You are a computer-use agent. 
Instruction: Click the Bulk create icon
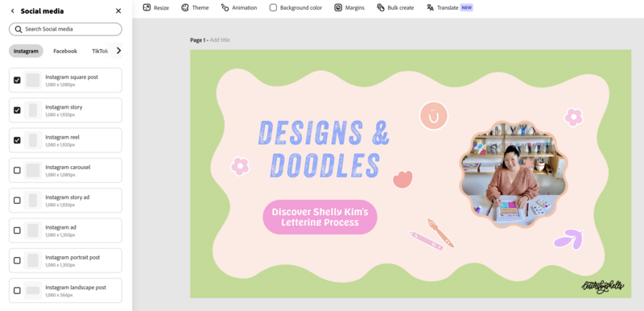pyautogui.click(x=380, y=7)
